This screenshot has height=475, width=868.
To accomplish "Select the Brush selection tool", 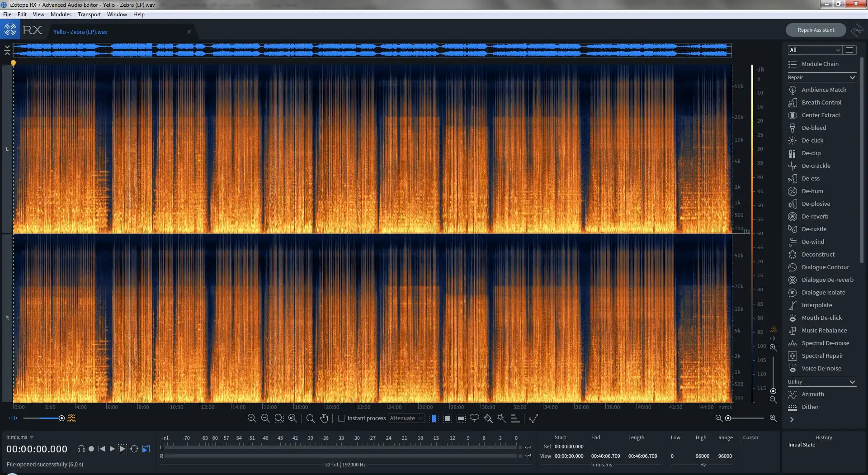I will pos(488,418).
